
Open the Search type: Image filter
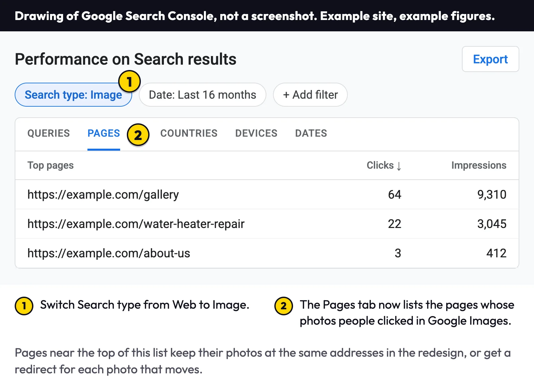(73, 95)
